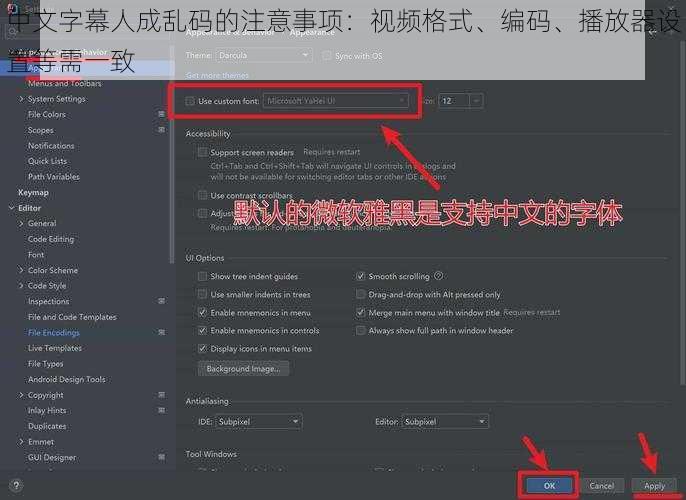Open the Inspections settings page
This screenshot has height=500, width=686.
tap(49, 301)
